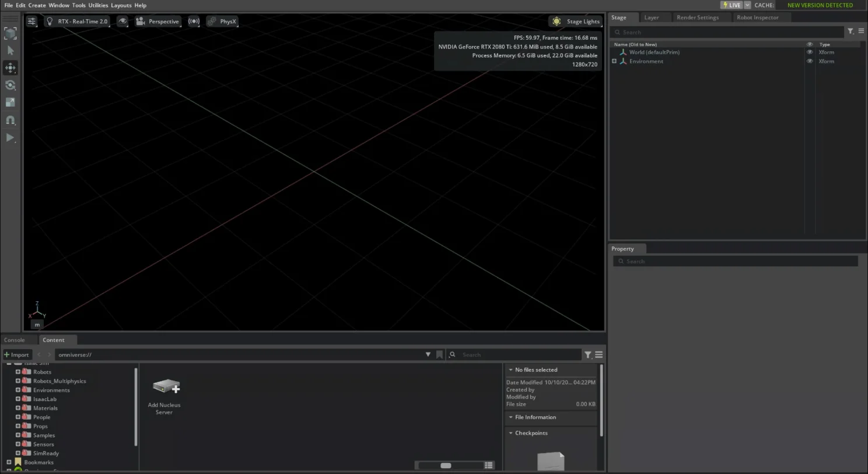Screen dimensions: 868x474
Task: Open the PhysX viewport menu
Action: pos(222,22)
